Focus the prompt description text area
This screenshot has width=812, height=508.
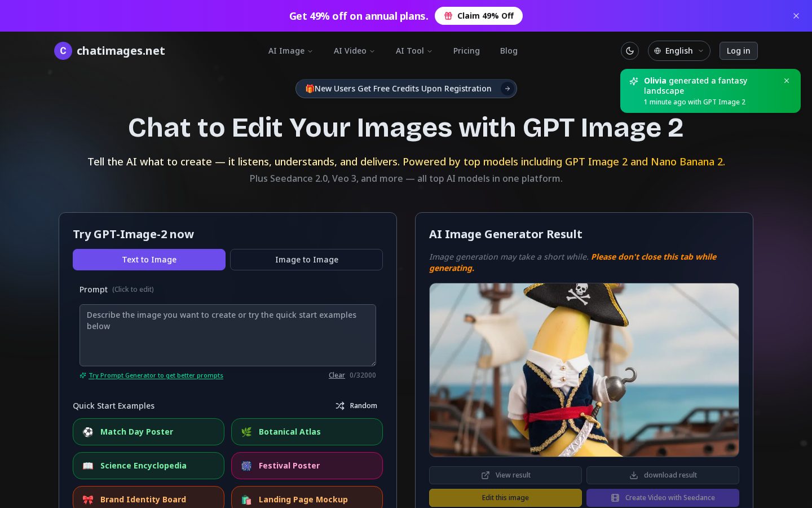(228, 335)
